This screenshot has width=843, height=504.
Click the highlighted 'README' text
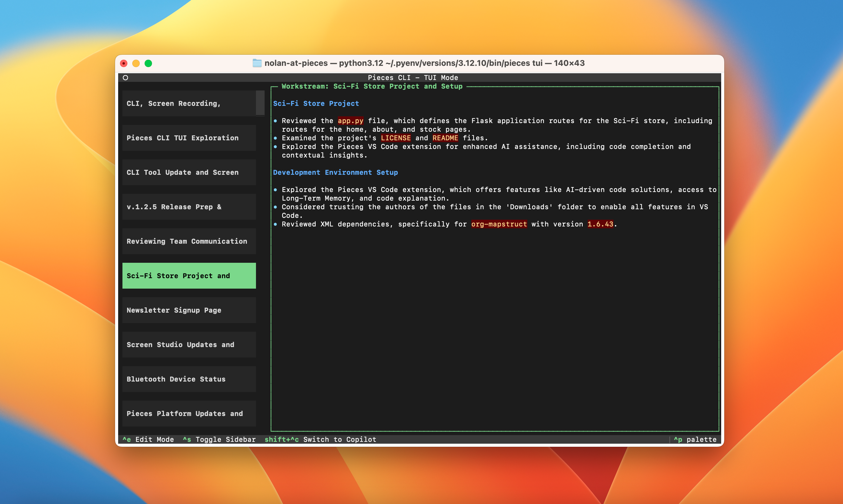click(x=445, y=138)
